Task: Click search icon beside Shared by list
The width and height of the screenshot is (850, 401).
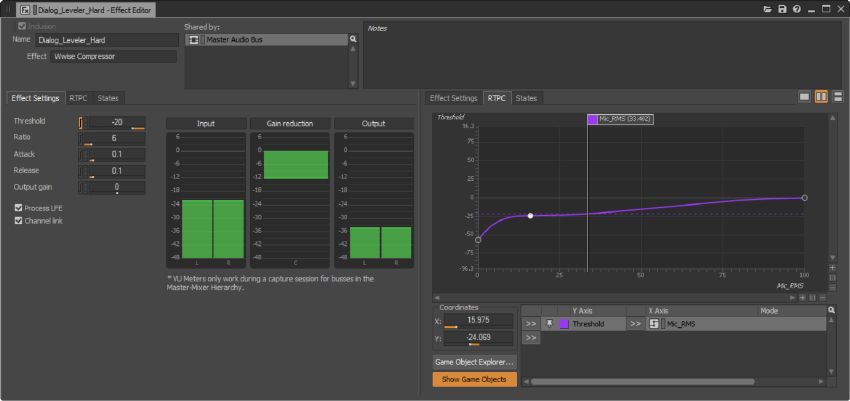Action: (x=353, y=40)
